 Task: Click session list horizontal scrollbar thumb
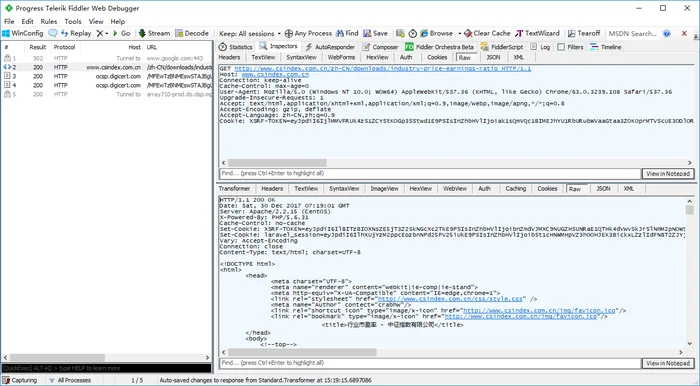58,358
